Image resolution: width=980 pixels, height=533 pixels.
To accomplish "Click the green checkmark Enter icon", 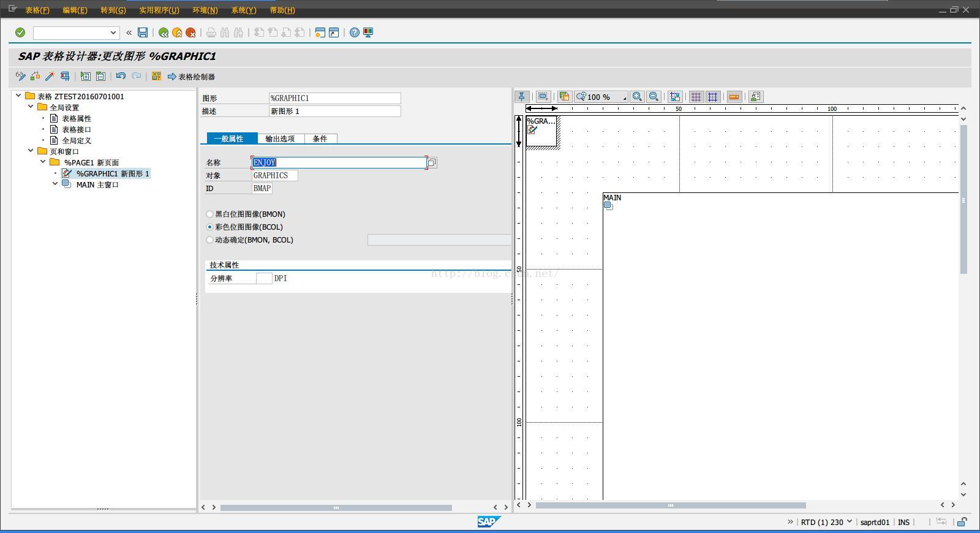I will 20,32.
